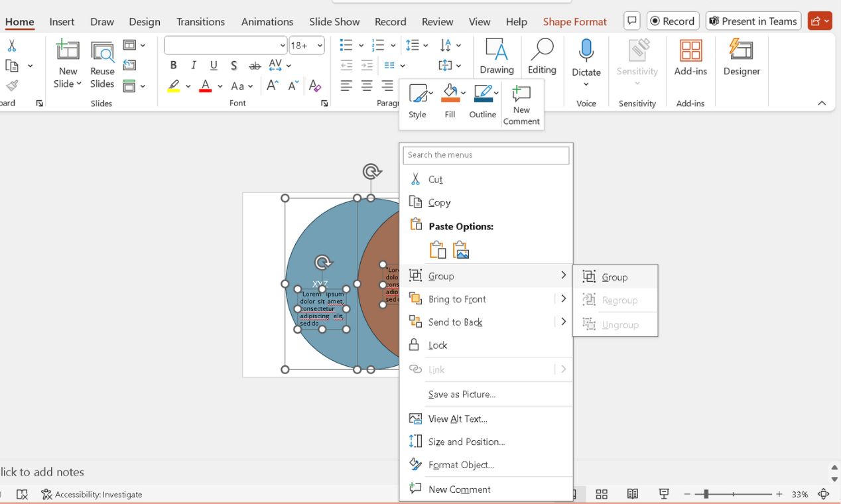Expand the Send to Back submenu arrow
The width and height of the screenshot is (841, 504).
(x=563, y=322)
